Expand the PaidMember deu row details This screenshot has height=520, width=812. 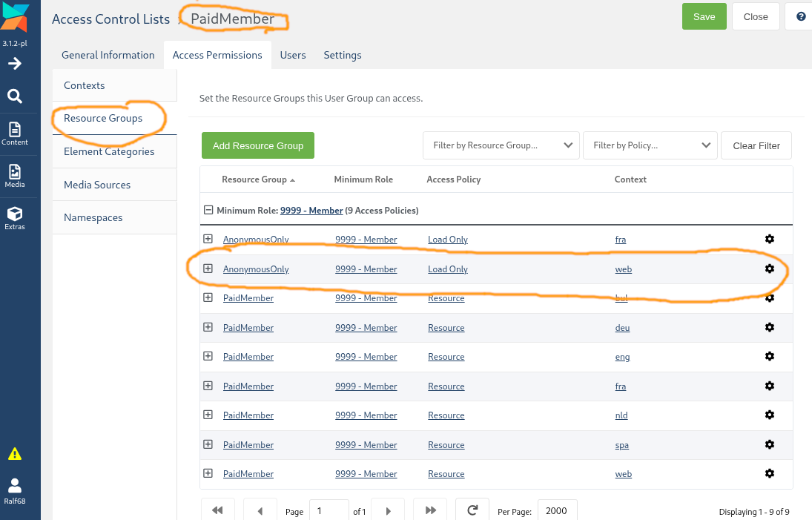coord(208,327)
